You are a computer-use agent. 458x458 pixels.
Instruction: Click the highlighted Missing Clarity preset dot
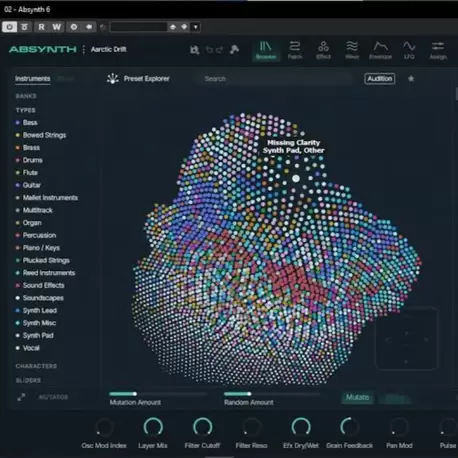click(x=296, y=179)
